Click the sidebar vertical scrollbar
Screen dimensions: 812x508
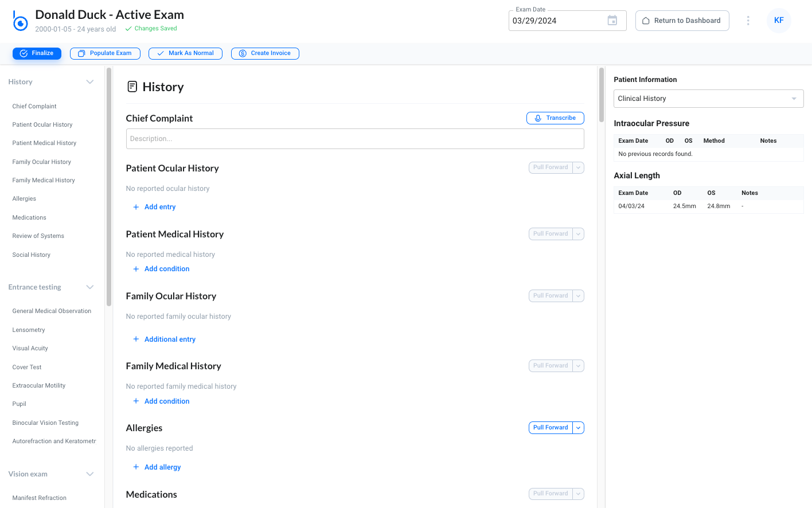(x=109, y=187)
